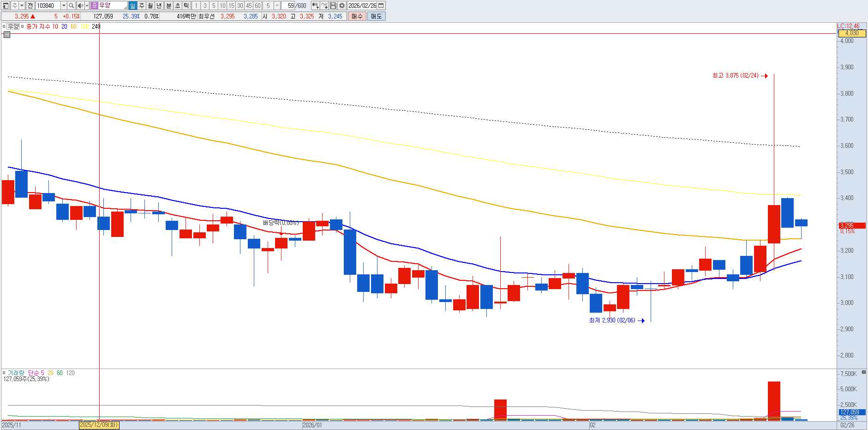Toggle the 우양 price series checkbox
The image size is (868, 430).
4,26
